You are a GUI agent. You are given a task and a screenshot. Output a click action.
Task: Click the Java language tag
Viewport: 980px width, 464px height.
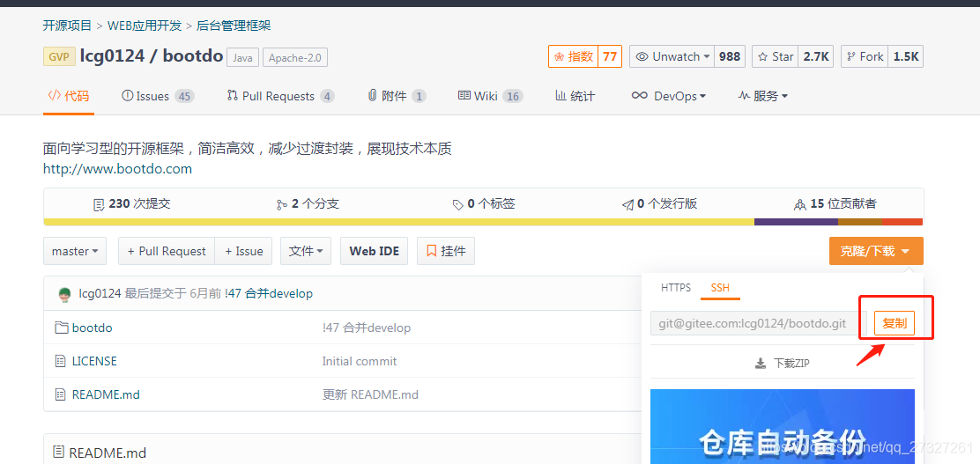[242, 58]
